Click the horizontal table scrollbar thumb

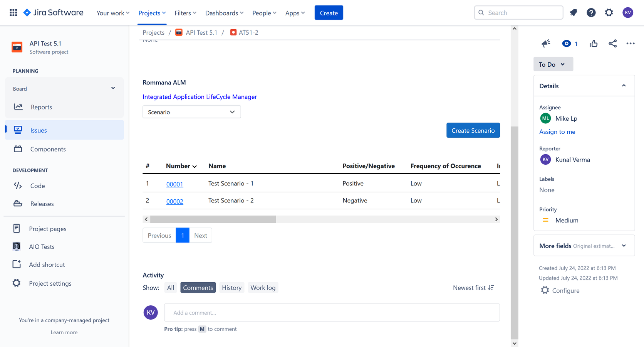point(213,219)
